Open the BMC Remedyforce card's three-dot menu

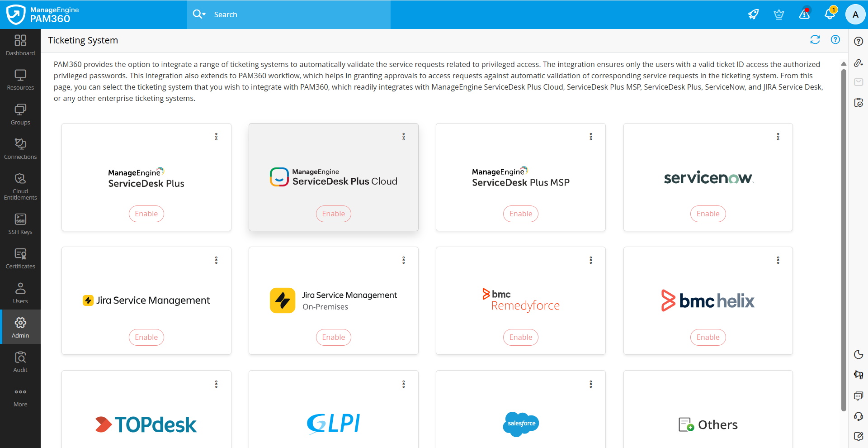click(x=591, y=260)
